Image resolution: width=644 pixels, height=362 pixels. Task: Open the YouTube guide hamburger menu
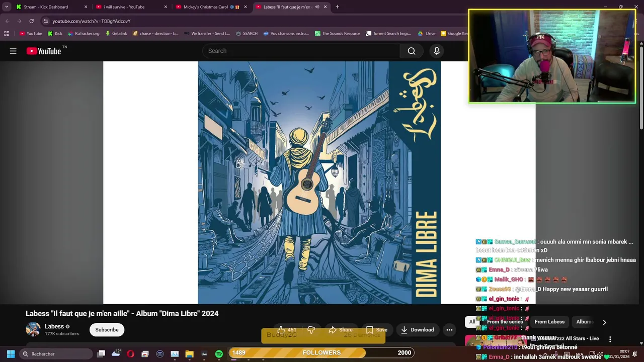pos(13,51)
